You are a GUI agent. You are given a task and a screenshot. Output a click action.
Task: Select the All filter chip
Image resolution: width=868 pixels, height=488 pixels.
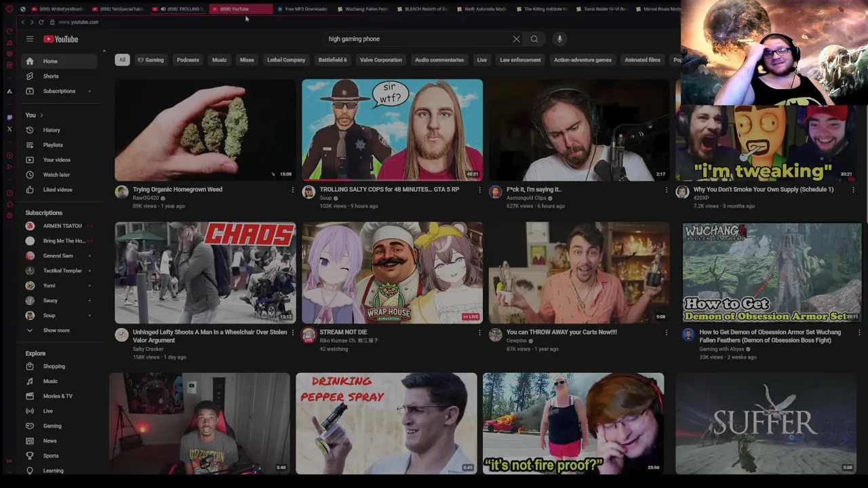tap(122, 60)
